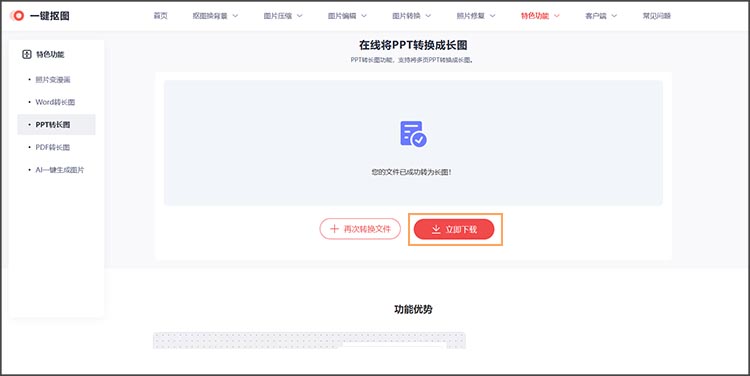750x376 pixels.
Task: Click the 再次转换文件 button
Action: (360, 229)
